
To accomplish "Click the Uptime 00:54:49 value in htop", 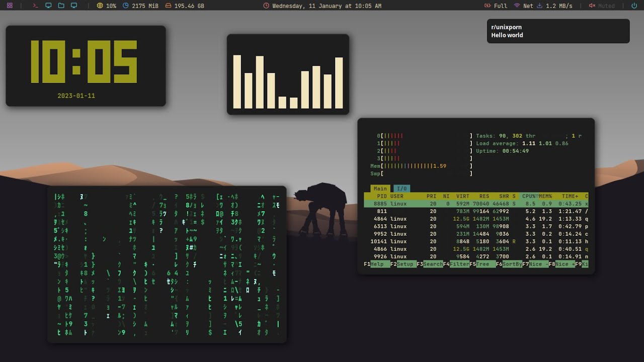I will [x=515, y=151].
